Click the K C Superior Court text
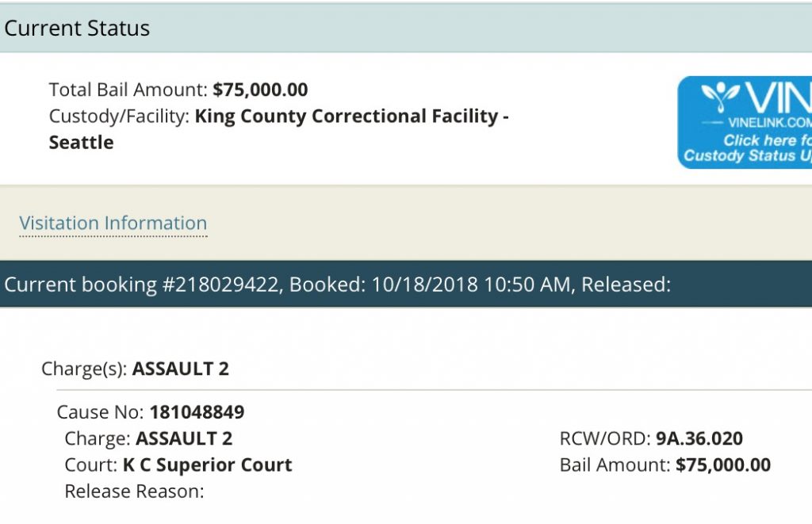This screenshot has width=812, height=524. tap(207, 465)
